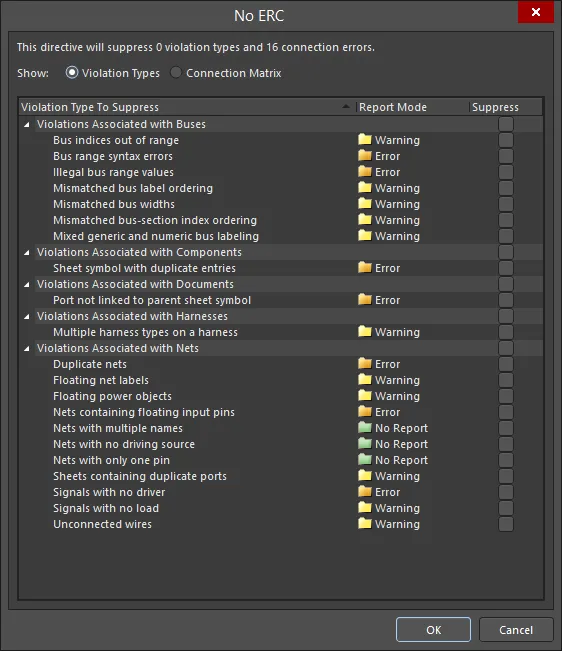Click the No Report icon for Nets with only one pin

click(364, 459)
